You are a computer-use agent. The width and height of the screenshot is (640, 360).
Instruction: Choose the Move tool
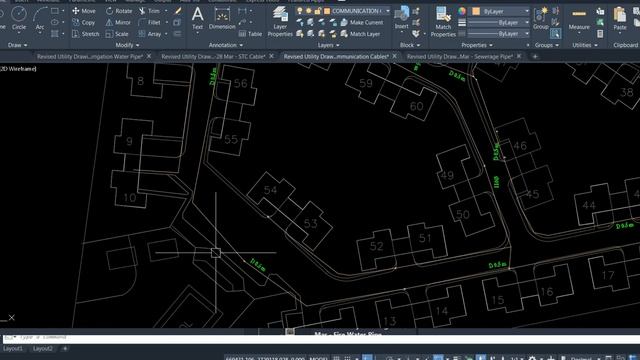pos(84,11)
